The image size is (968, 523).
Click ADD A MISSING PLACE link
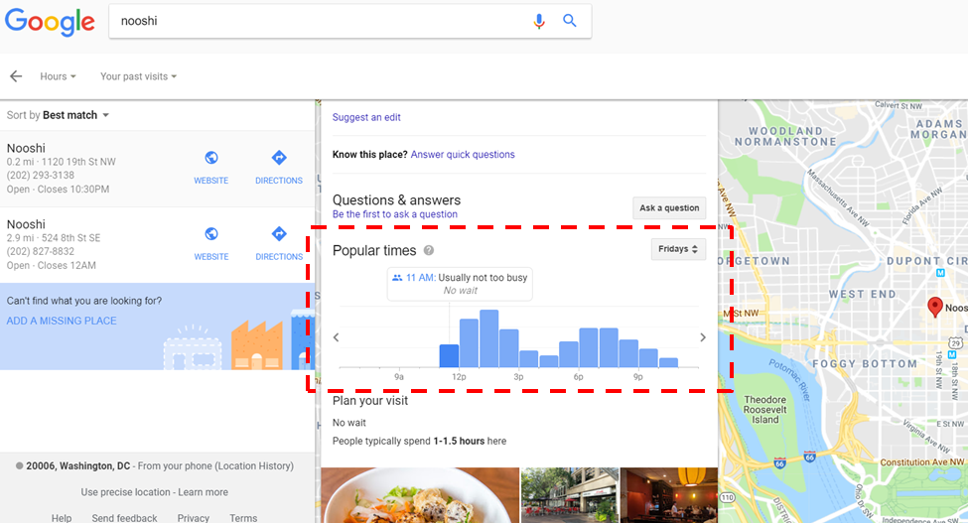coord(61,320)
